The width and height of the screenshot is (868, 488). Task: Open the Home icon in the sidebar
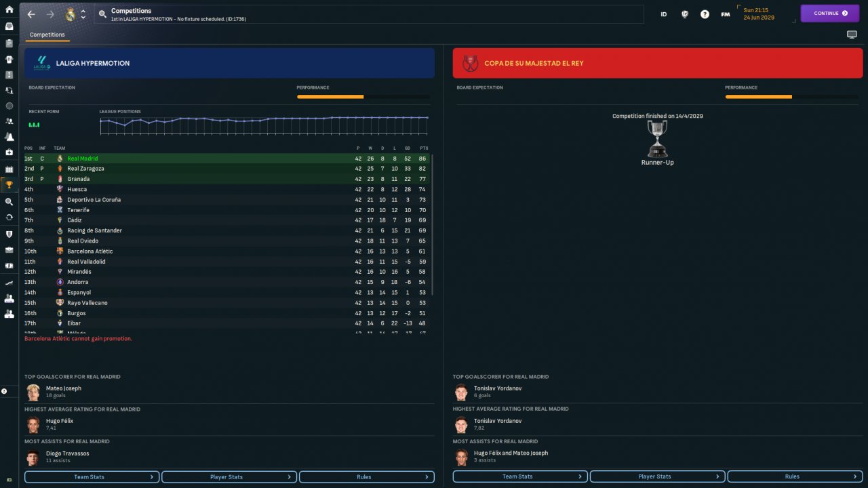tap(9, 10)
